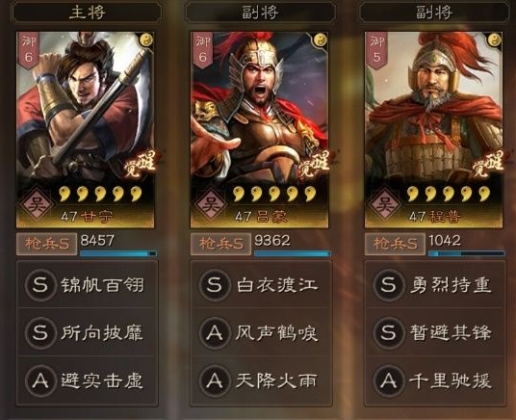Click the yin-yang icon on 甘宁's card

(146, 40)
